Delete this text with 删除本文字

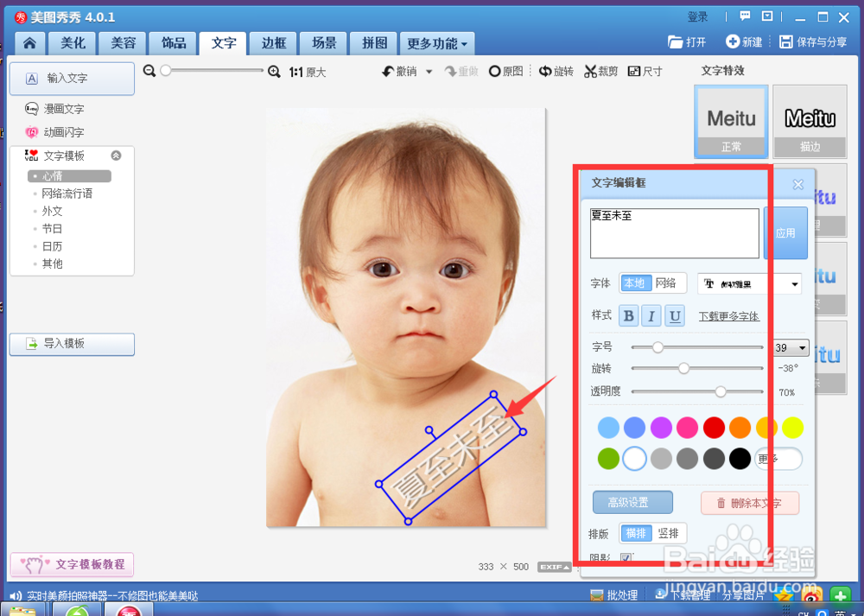tap(750, 503)
